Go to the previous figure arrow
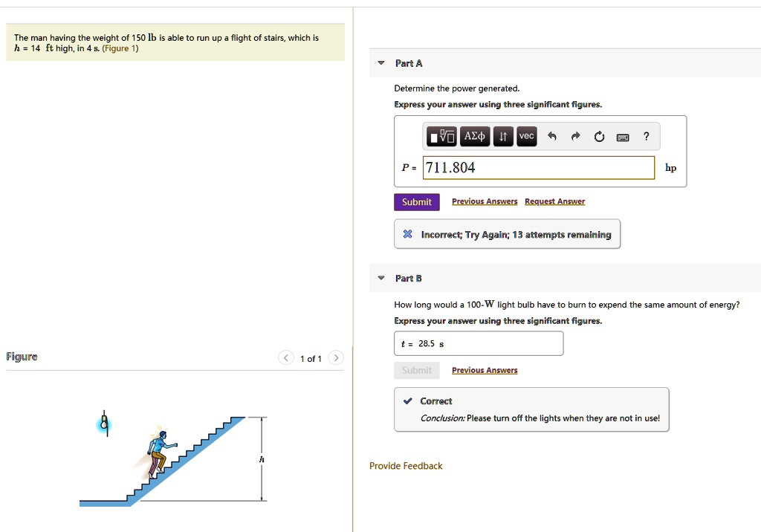The image size is (761, 532). coord(285,358)
